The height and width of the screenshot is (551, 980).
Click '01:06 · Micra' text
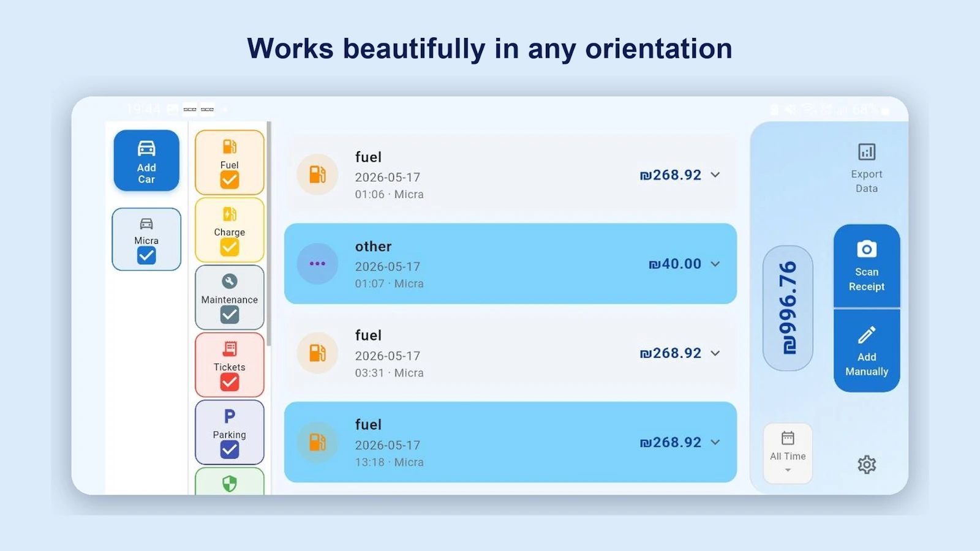[390, 194]
